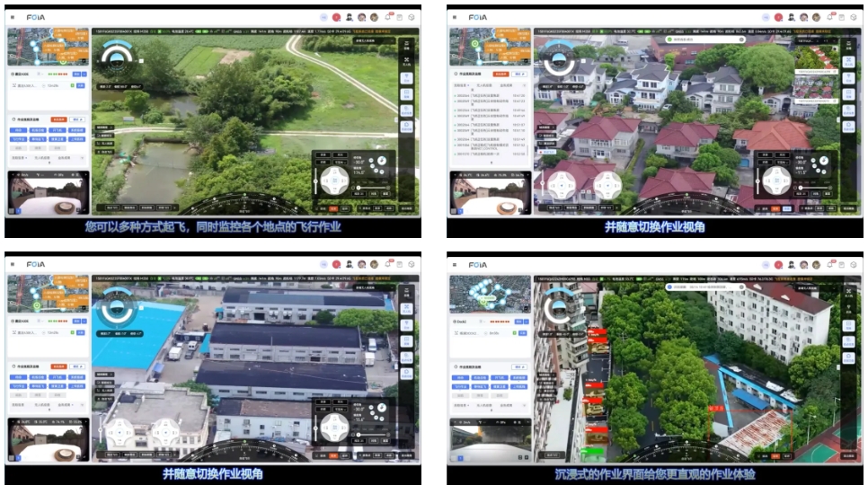Screen dimensions: 868x494
Task: Open first column filter dropdown in the red-roof houses log table
Action: [460, 84]
